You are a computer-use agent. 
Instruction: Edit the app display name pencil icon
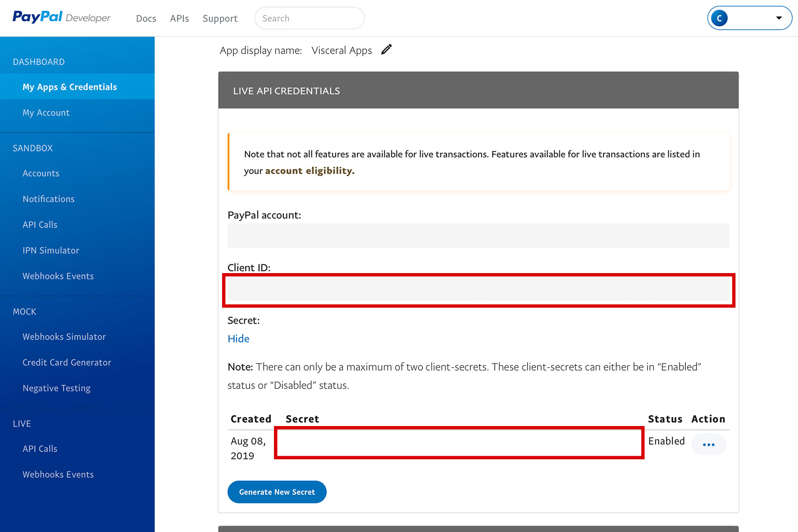(x=387, y=50)
